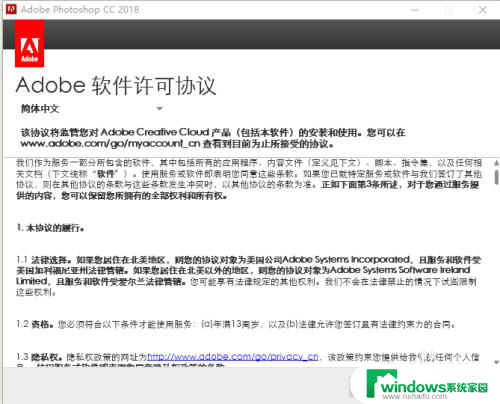This screenshot has width=500, height=404.
Task: Click the paragraph starting '1.1 法律选择'
Action: coord(249,276)
